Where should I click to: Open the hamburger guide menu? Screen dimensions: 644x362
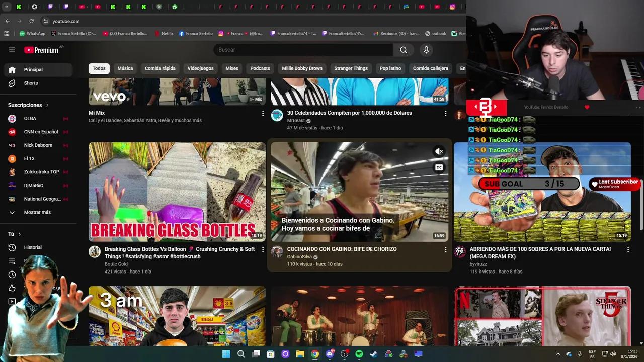(12, 49)
